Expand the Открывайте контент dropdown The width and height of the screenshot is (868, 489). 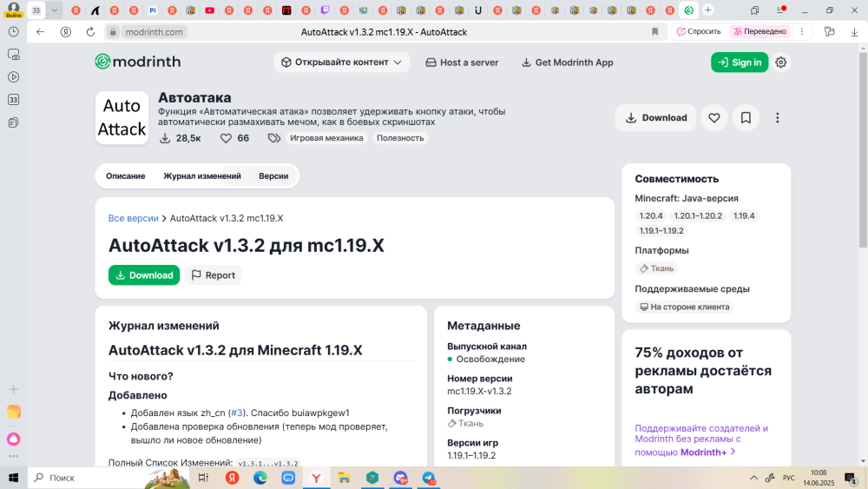pos(341,63)
